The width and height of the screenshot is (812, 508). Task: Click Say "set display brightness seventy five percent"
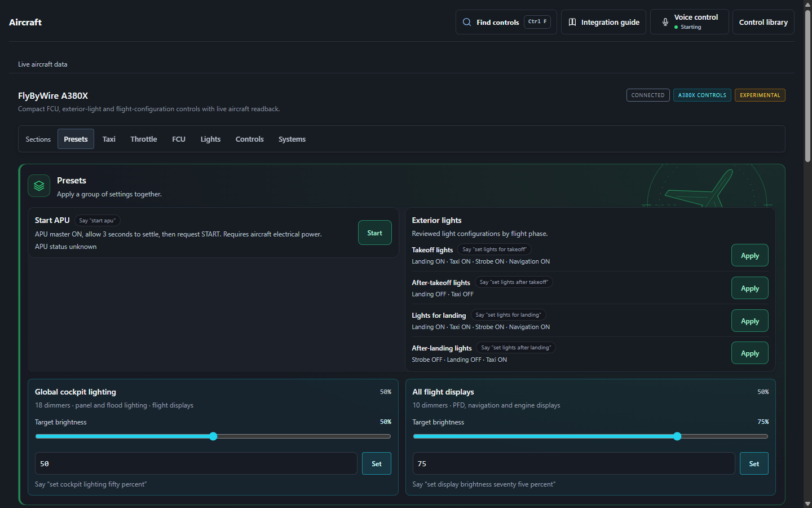pos(484,484)
